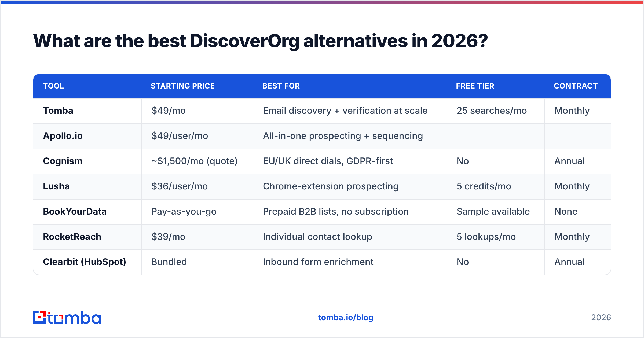Open the tomba.io/blog link
644x338 pixels.
click(346, 317)
